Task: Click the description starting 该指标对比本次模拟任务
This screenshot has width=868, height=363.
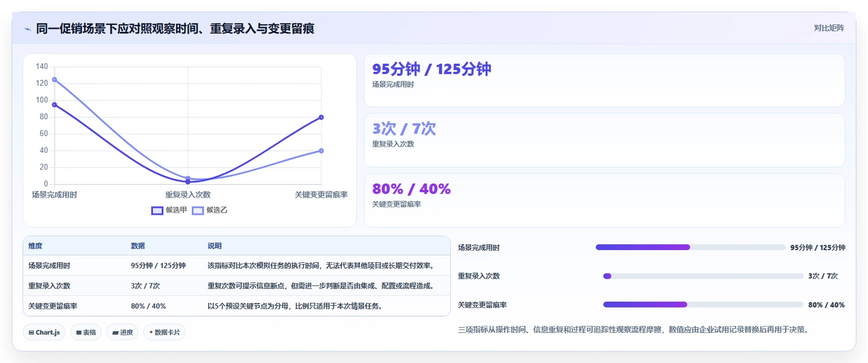Action: coord(321,266)
